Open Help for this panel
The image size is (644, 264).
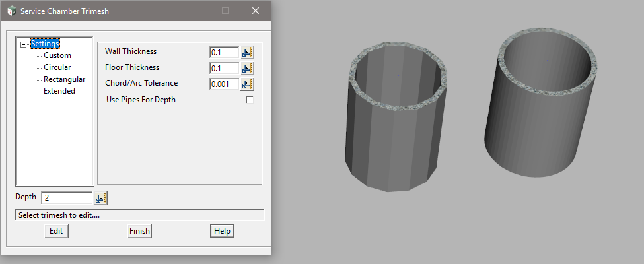tap(222, 231)
